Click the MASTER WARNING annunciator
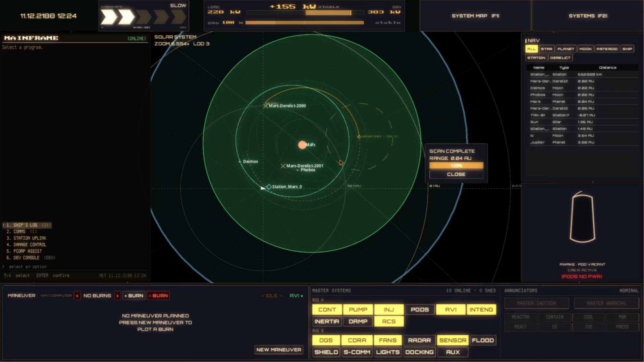The height and width of the screenshot is (362, 644). (606, 303)
